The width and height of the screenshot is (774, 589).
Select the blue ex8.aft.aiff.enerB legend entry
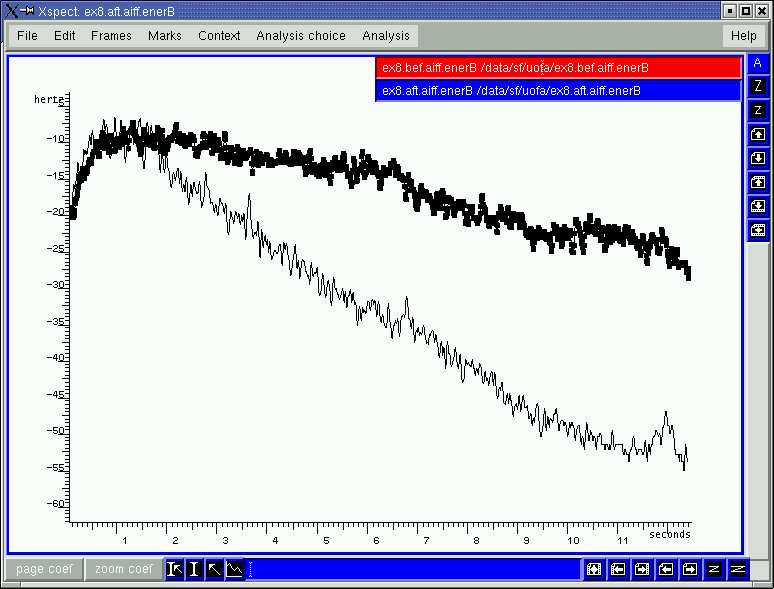(x=558, y=91)
